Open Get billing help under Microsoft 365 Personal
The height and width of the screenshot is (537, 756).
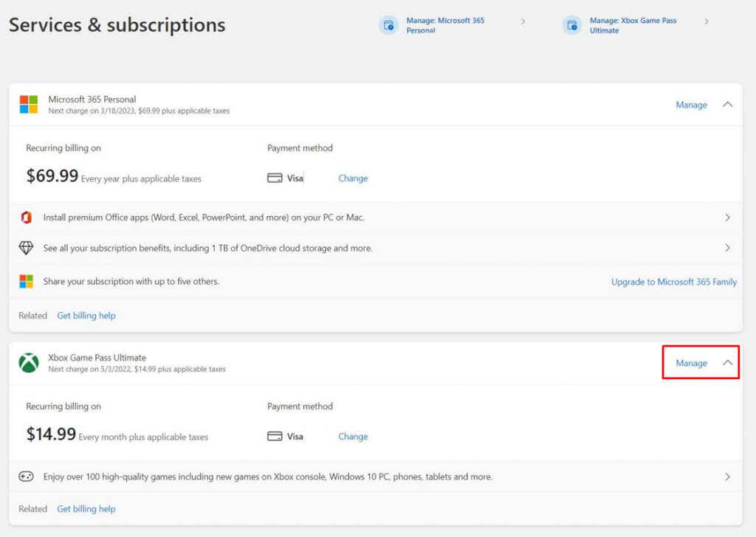coord(86,316)
